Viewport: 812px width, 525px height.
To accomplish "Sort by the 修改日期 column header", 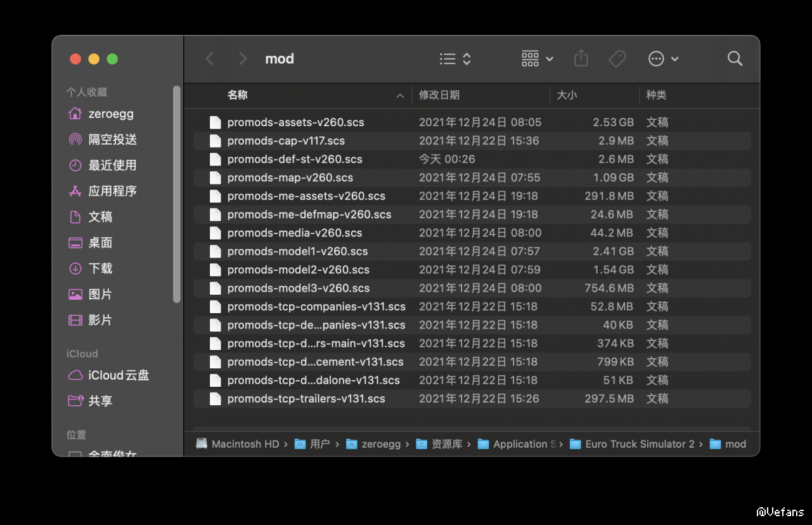I will (439, 95).
